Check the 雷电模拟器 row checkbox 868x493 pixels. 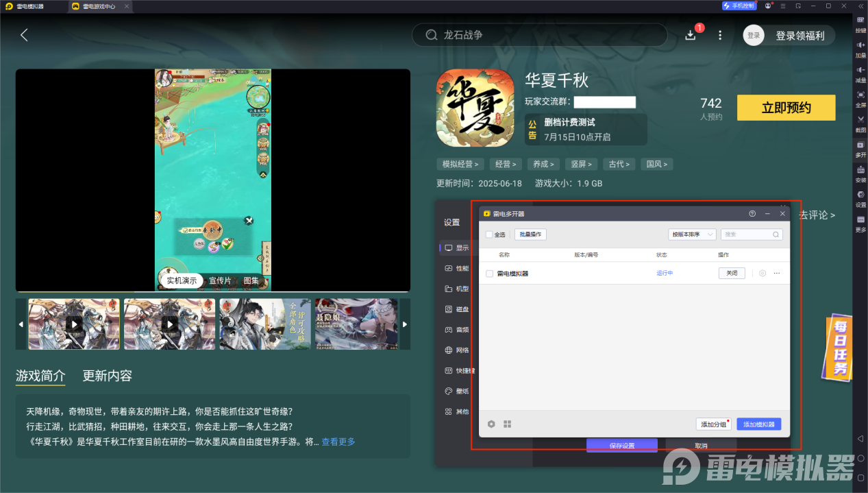489,274
